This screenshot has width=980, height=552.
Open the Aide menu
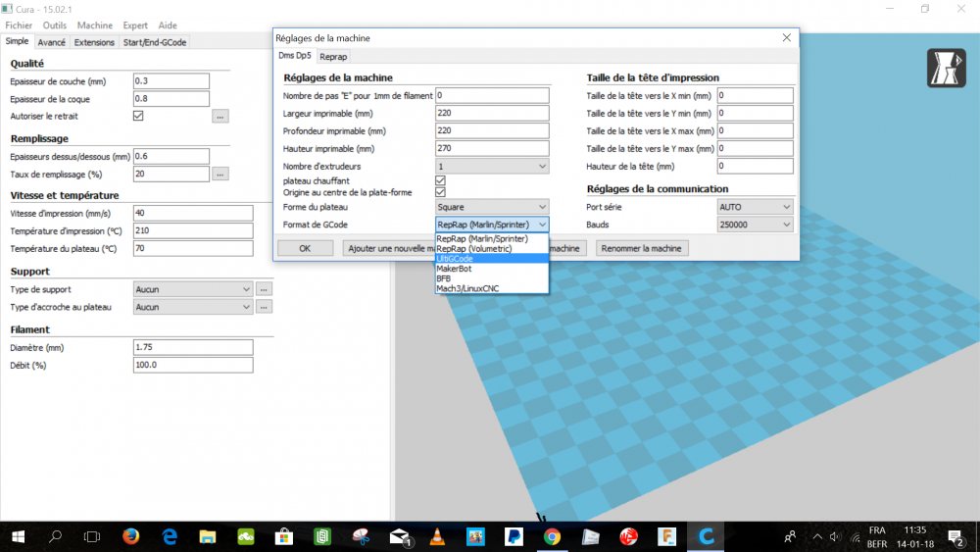(x=168, y=25)
